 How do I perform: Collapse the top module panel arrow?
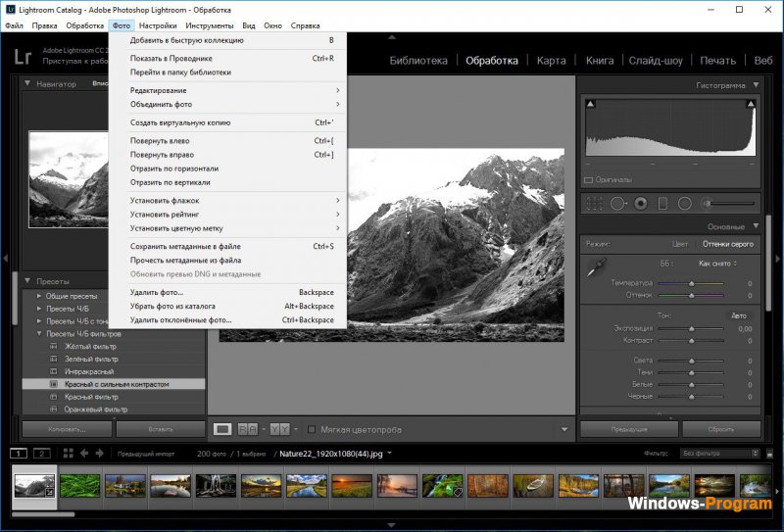392,37
